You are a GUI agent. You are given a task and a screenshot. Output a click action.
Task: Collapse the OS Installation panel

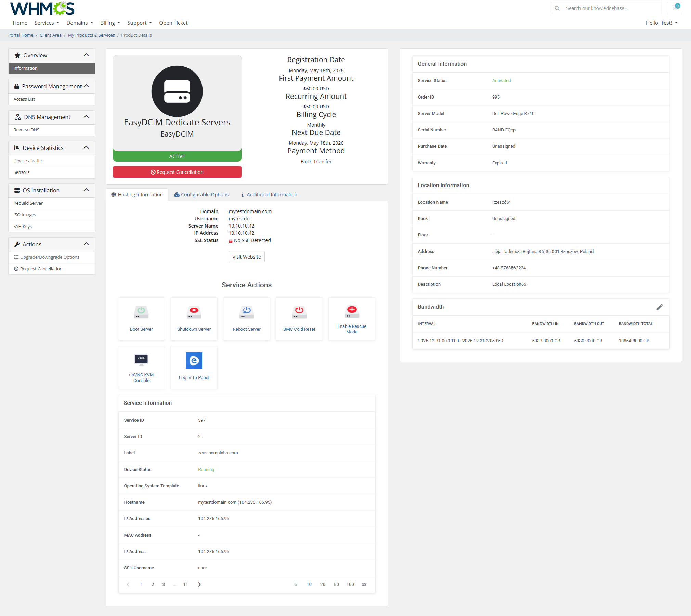(86, 190)
